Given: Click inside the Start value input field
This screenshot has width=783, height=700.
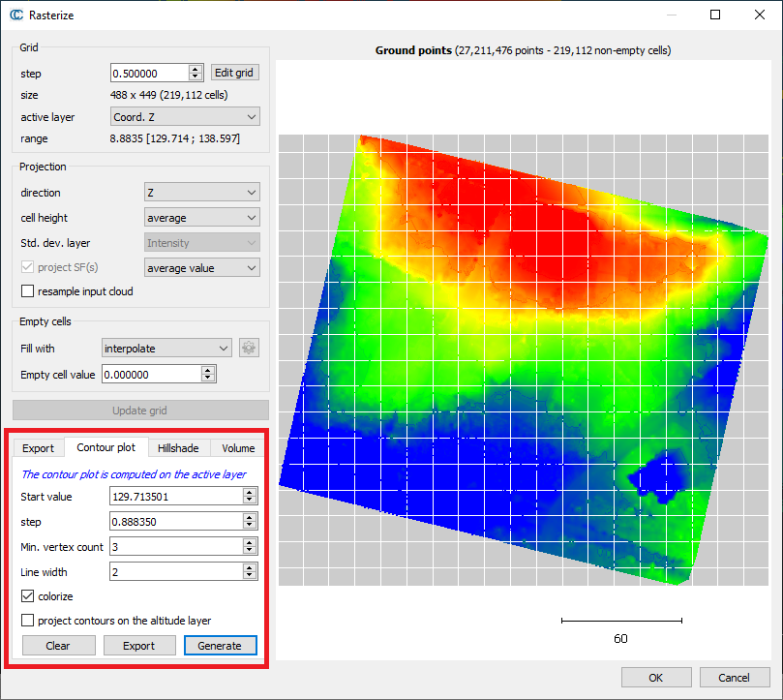Looking at the screenshot, I should coord(174,496).
